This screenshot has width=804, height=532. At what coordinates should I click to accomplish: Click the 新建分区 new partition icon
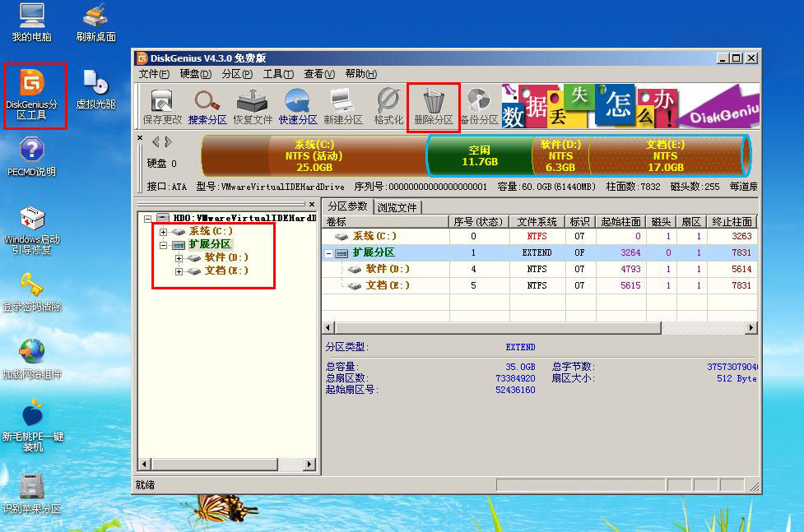pos(342,107)
